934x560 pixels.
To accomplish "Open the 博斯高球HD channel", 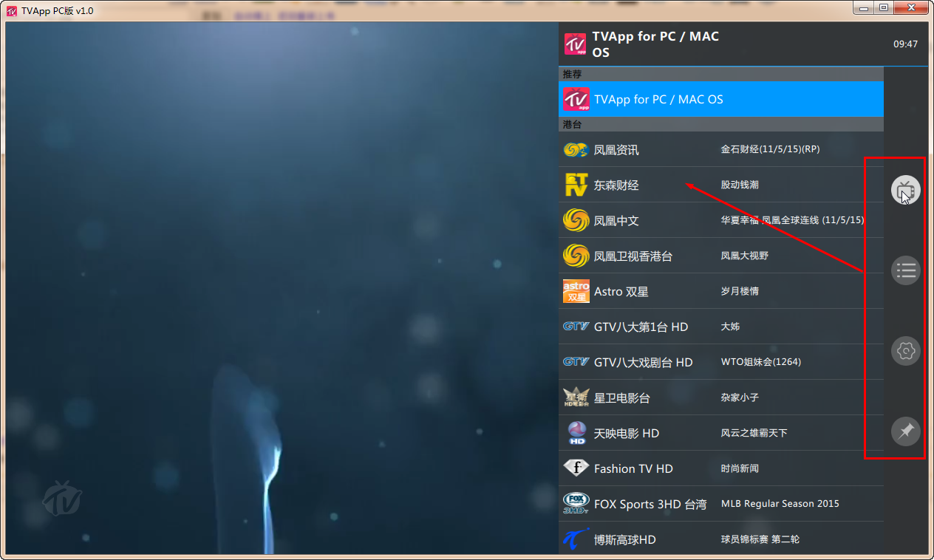I will [x=665, y=539].
